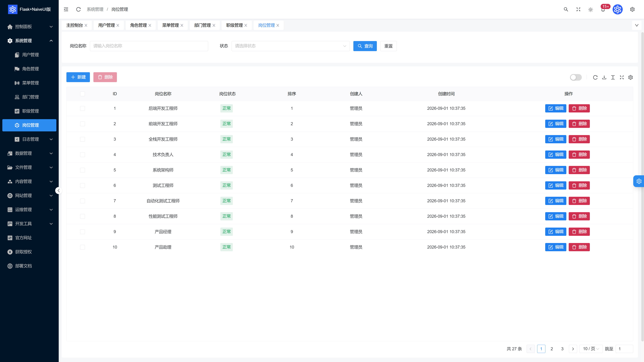
Task: Click the 岗位名称 input field
Action: click(x=149, y=46)
